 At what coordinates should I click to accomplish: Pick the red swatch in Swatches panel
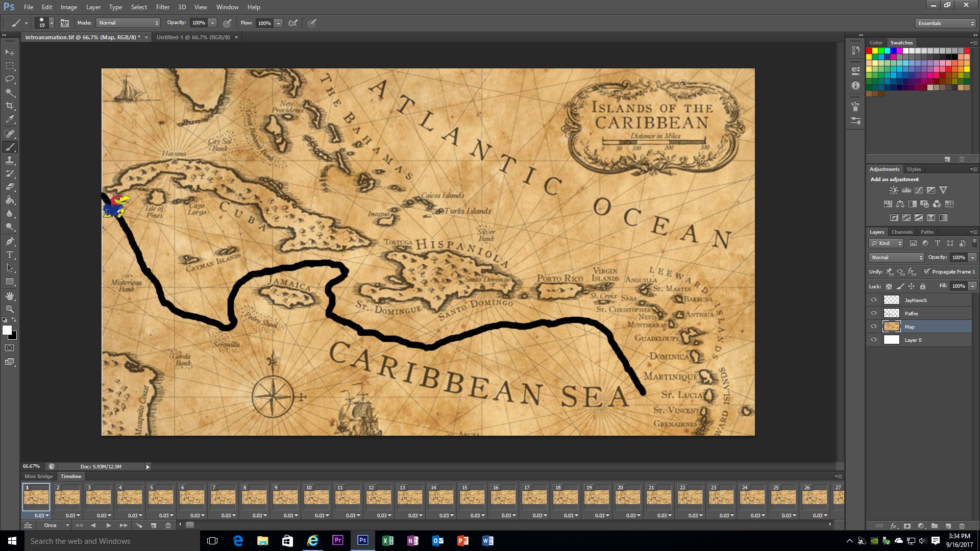[869, 51]
